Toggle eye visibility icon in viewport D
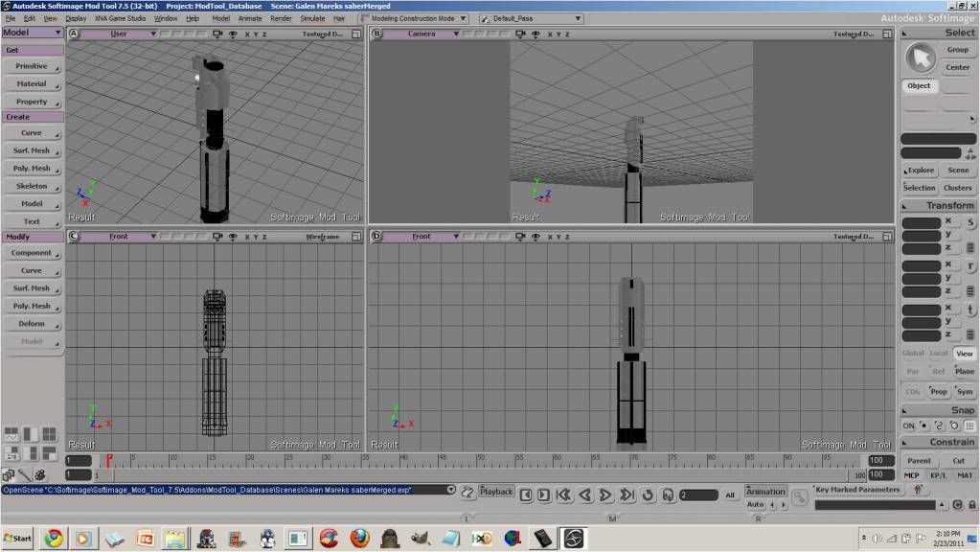 point(536,237)
